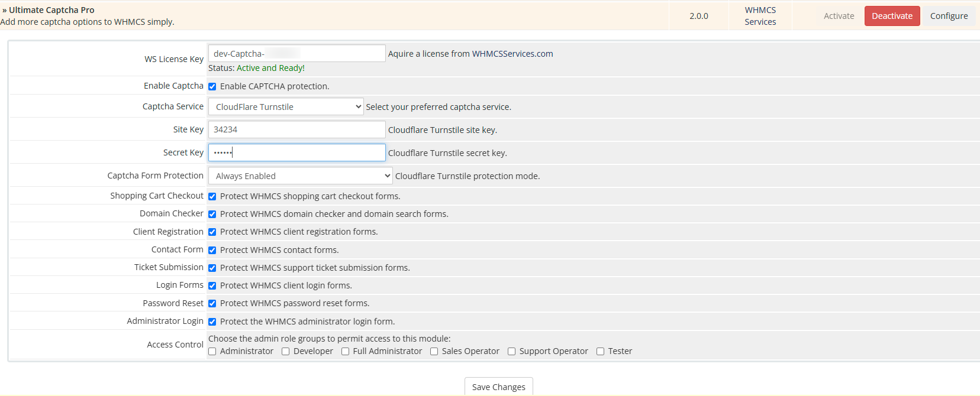Uncheck Client Registration forms checkbox
This screenshot has height=396, width=980.
(x=212, y=232)
